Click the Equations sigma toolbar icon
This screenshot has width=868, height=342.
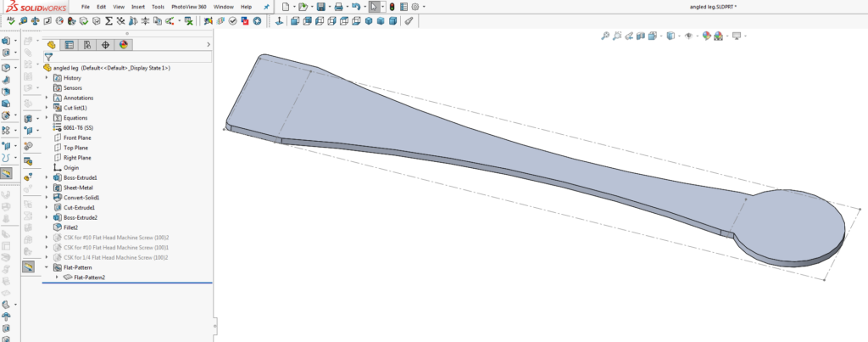click(108, 21)
